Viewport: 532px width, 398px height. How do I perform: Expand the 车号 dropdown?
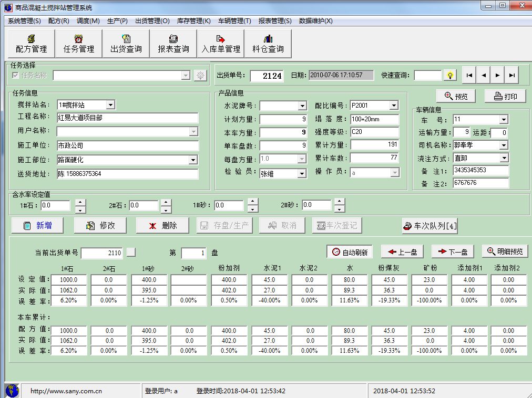pyautogui.click(x=504, y=119)
